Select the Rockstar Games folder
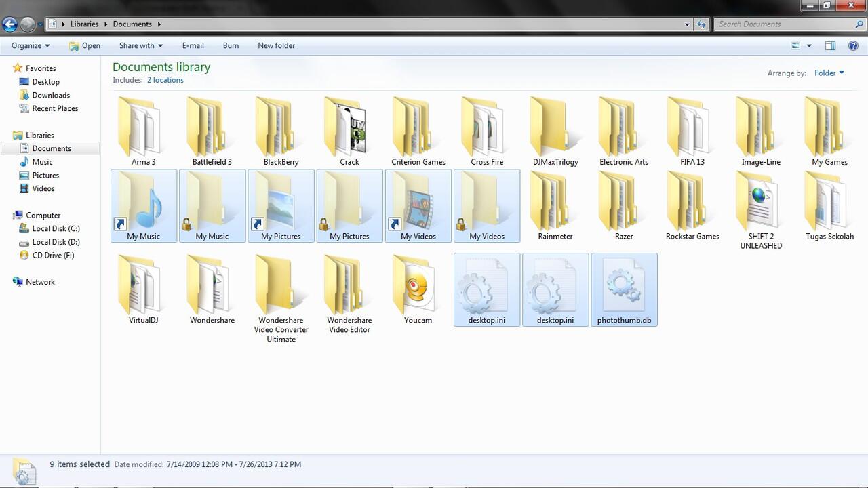The height and width of the screenshot is (488, 868). pos(692,206)
